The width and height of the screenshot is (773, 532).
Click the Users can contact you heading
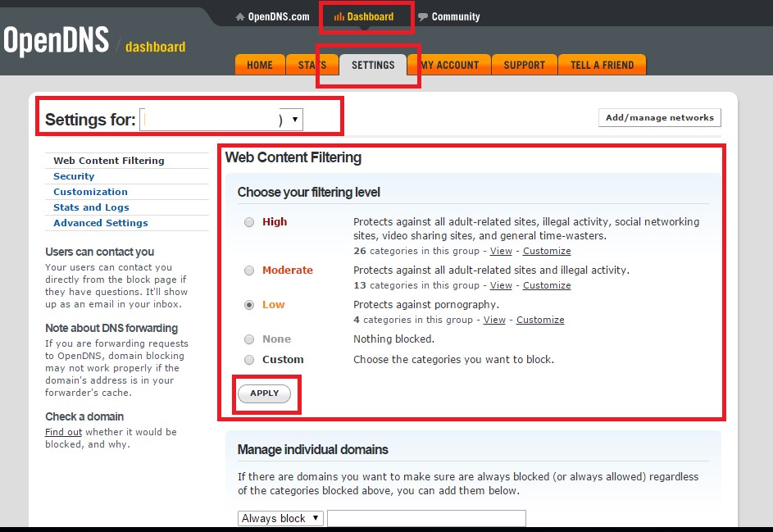coord(99,252)
